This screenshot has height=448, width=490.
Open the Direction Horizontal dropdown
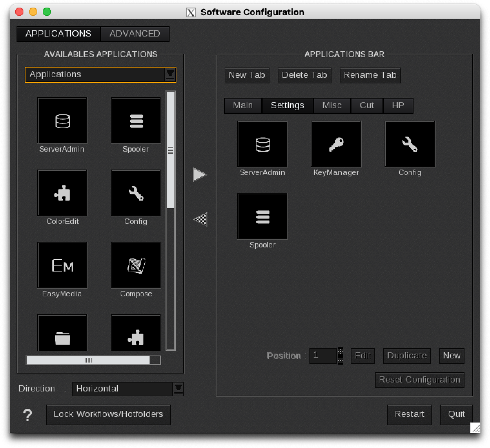[178, 389]
